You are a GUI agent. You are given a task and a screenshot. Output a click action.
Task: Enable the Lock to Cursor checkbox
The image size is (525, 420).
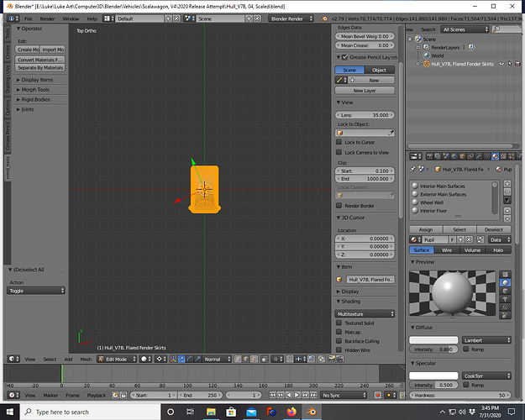(339, 142)
